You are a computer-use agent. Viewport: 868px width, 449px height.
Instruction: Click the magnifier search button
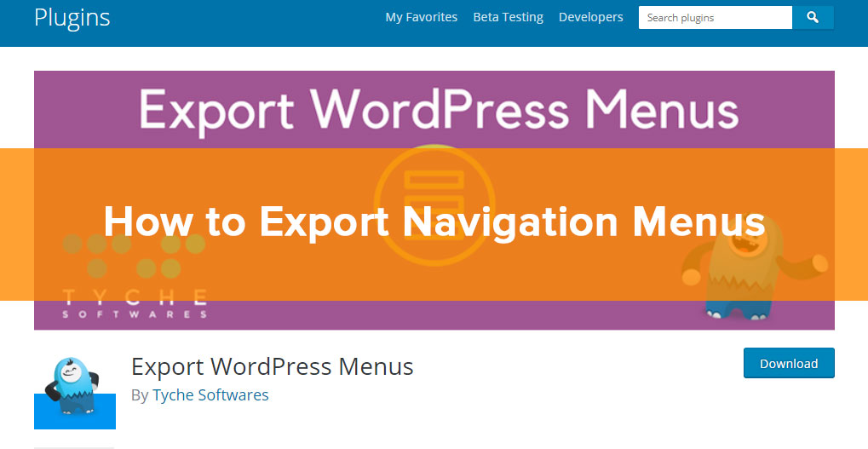pos(813,18)
